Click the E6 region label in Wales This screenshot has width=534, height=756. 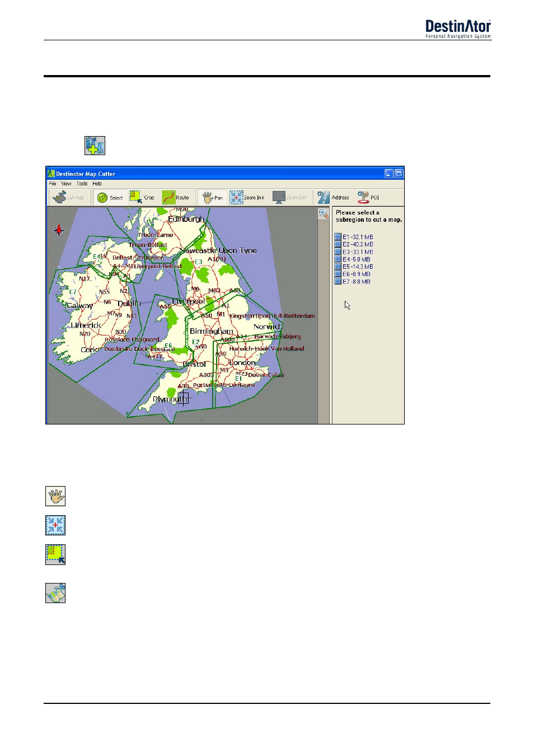(x=168, y=346)
